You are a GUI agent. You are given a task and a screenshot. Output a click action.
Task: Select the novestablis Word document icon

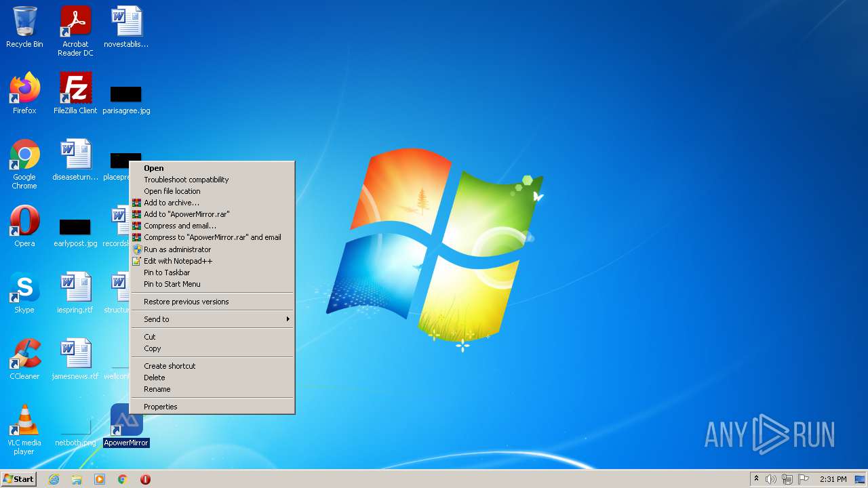tap(126, 27)
